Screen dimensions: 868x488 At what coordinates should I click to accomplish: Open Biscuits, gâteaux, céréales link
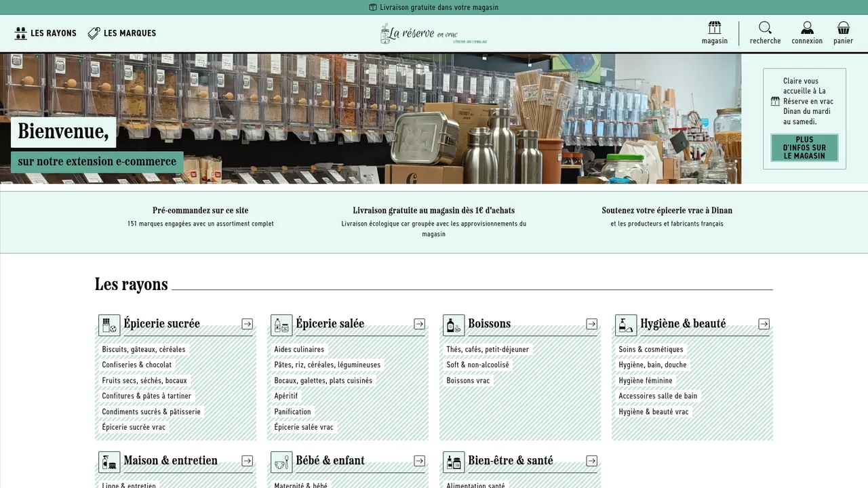tap(144, 350)
